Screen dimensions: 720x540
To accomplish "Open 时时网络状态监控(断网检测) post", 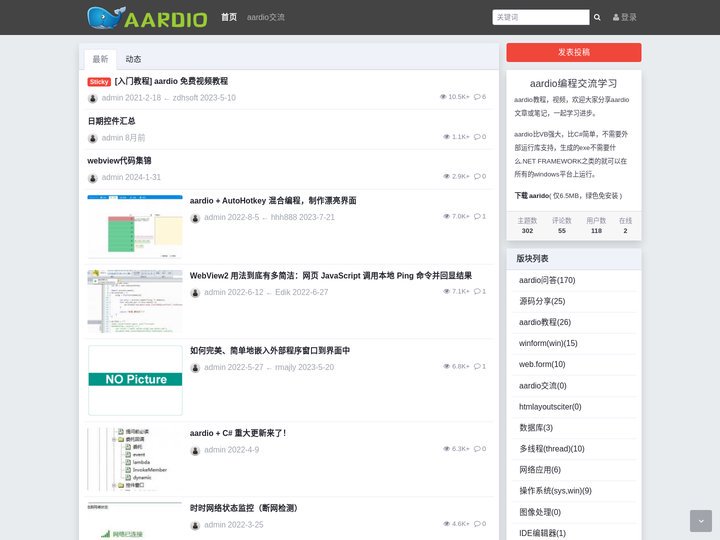I will (x=243, y=508).
